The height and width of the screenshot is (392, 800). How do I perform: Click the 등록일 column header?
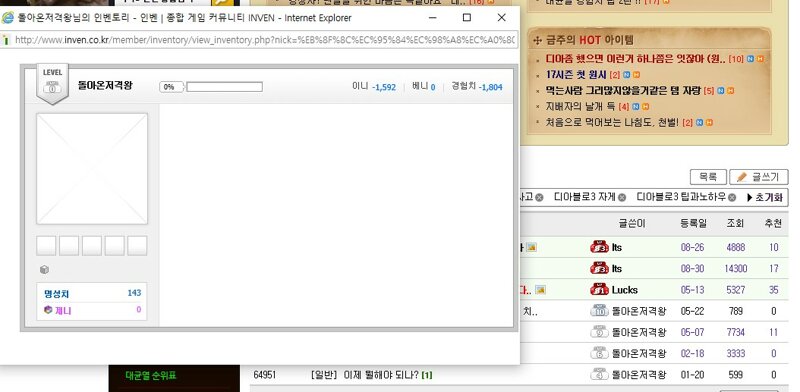693,223
